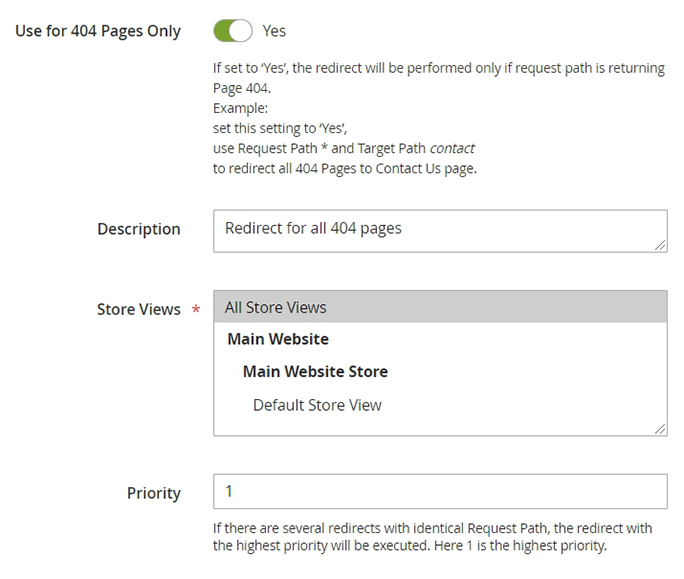684x579 pixels.
Task: Click the Store Views list resize handle
Action: [x=661, y=429]
